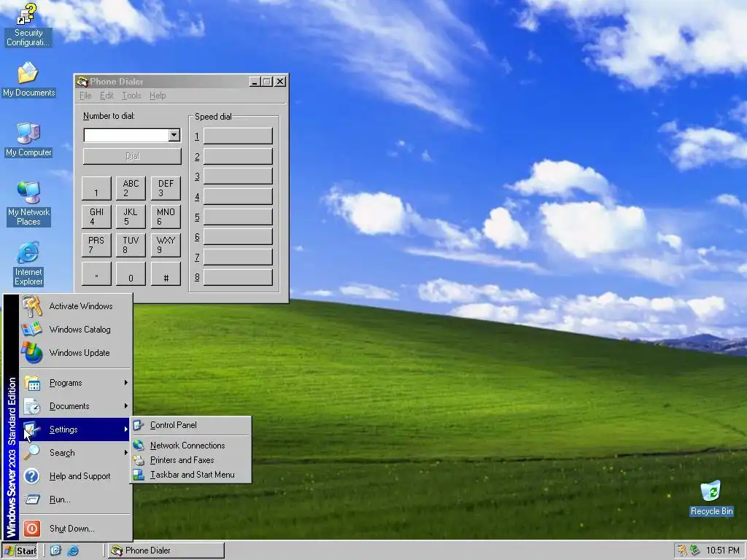Open the Number to dial dropdown arrow
747x560 pixels.
(x=174, y=135)
